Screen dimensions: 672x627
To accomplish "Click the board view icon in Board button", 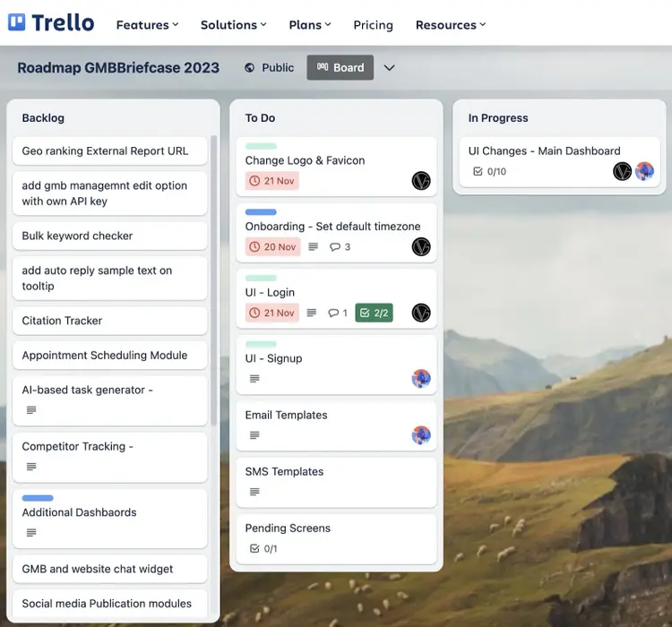I will click(x=323, y=67).
